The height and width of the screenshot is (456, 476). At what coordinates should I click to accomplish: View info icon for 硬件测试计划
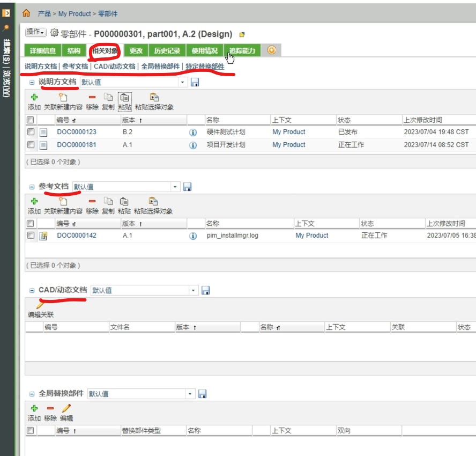193,133
